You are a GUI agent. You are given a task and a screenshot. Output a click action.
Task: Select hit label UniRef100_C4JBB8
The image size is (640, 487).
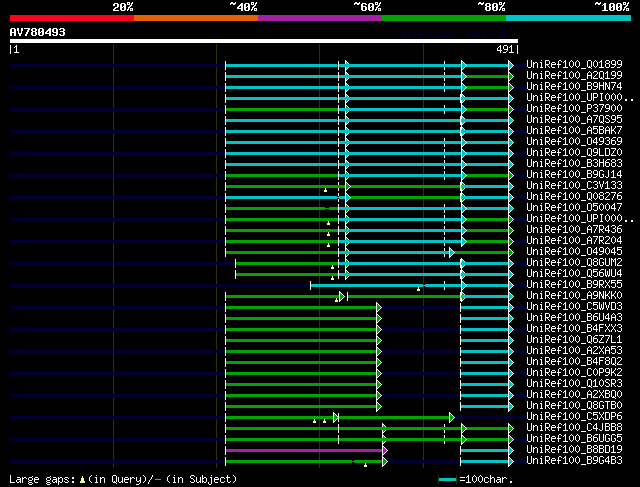click(x=574, y=428)
